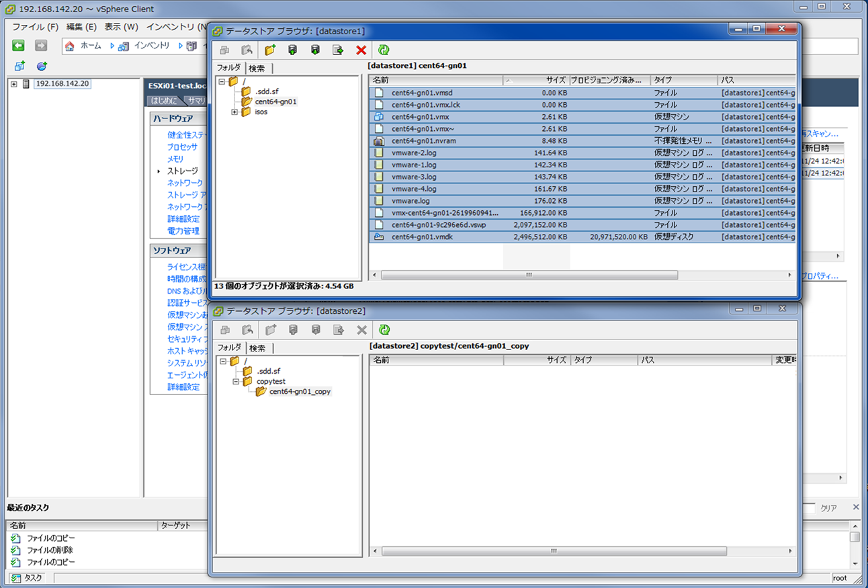Click ファイルの削除 task in recent tasks
This screenshot has height=588, width=868.
click(50, 550)
